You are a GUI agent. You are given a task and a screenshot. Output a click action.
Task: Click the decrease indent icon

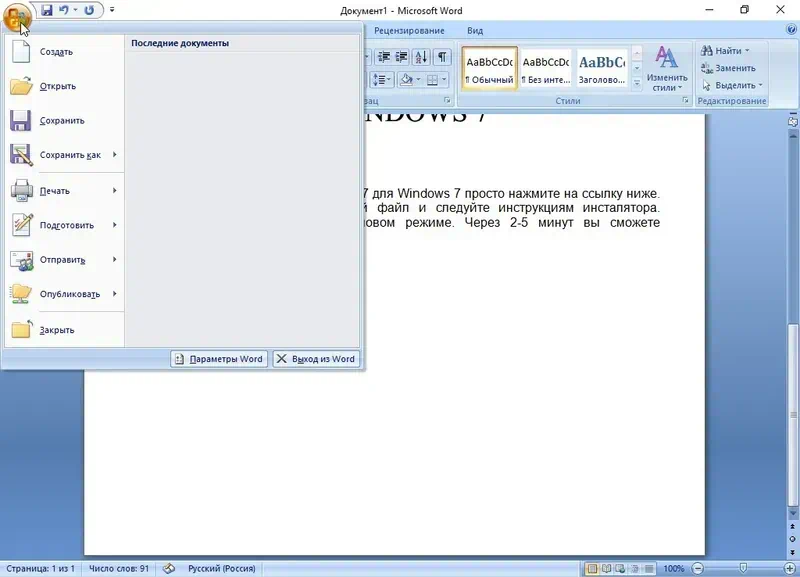384,57
